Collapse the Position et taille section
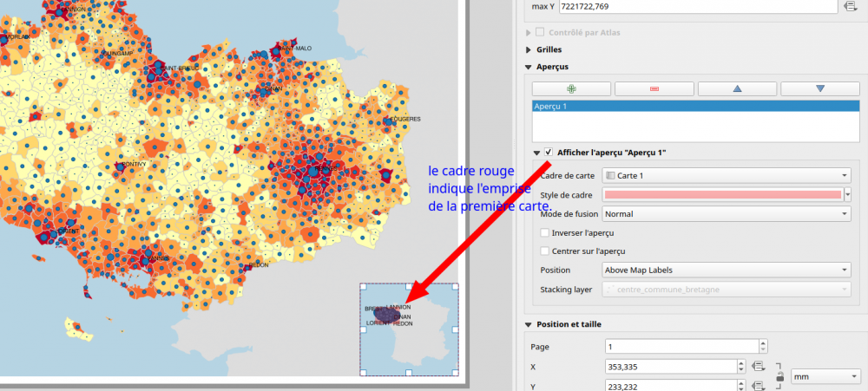This screenshot has height=391, width=868. pyautogui.click(x=528, y=324)
